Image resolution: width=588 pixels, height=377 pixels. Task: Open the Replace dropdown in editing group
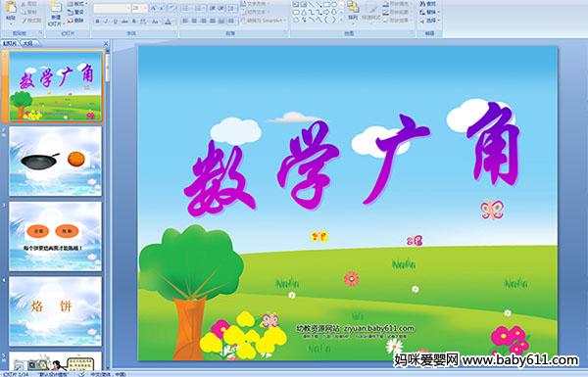coord(429,12)
